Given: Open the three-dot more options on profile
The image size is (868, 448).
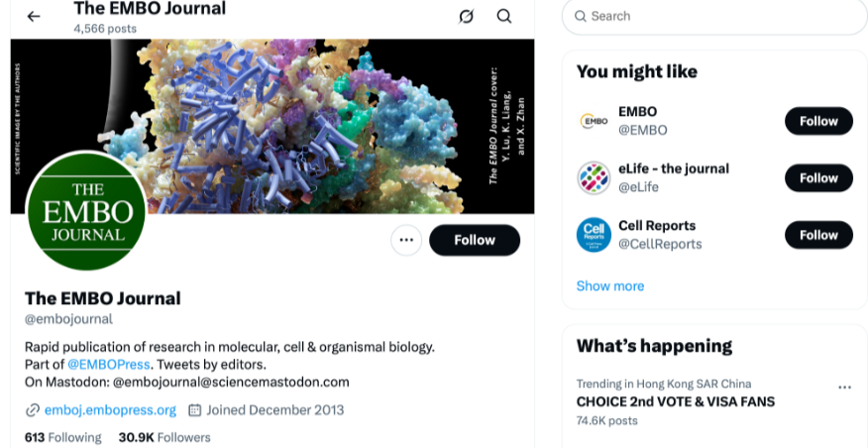Looking at the screenshot, I should point(406,240).
